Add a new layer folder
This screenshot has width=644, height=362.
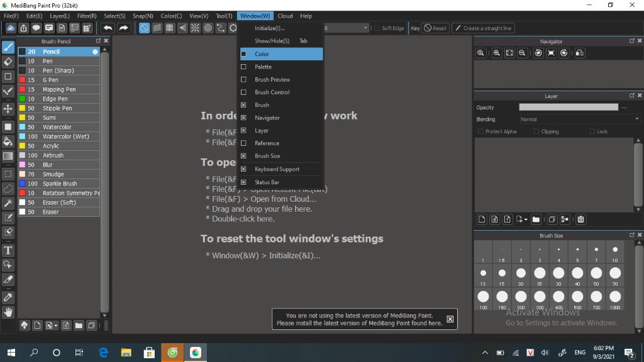coord(536,219)
